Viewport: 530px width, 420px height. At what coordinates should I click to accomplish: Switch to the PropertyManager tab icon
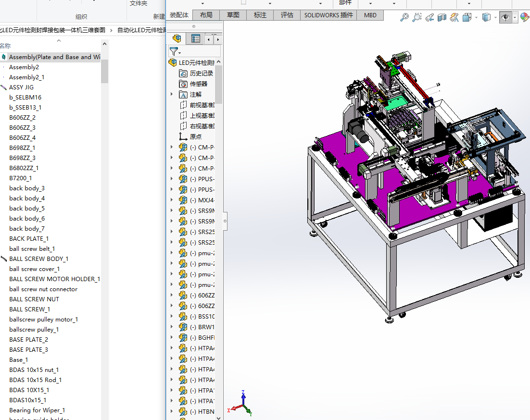(x=195, y=39)
